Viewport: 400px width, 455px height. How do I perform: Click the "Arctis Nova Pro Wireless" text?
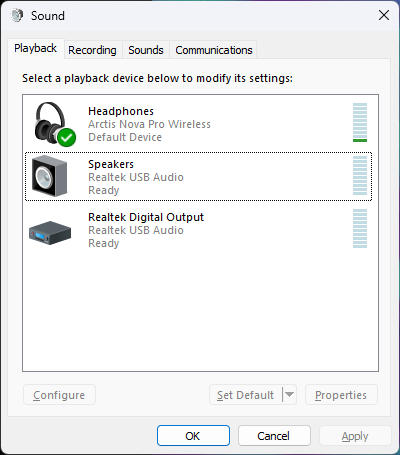point(149,124)
